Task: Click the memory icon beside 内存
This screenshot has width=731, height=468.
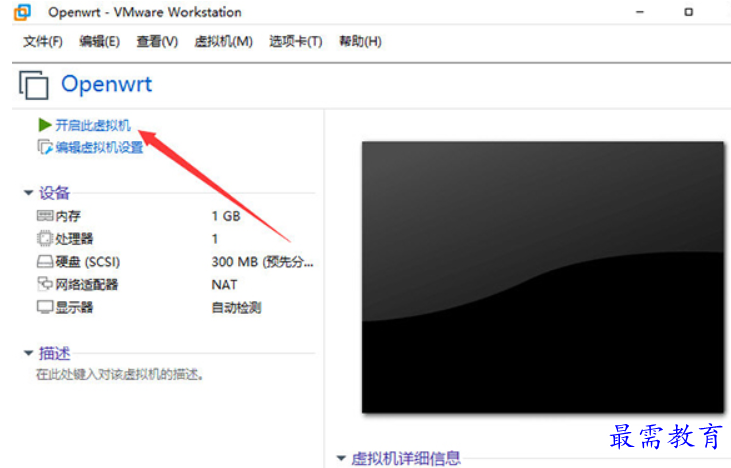Action: coord(45,215)
